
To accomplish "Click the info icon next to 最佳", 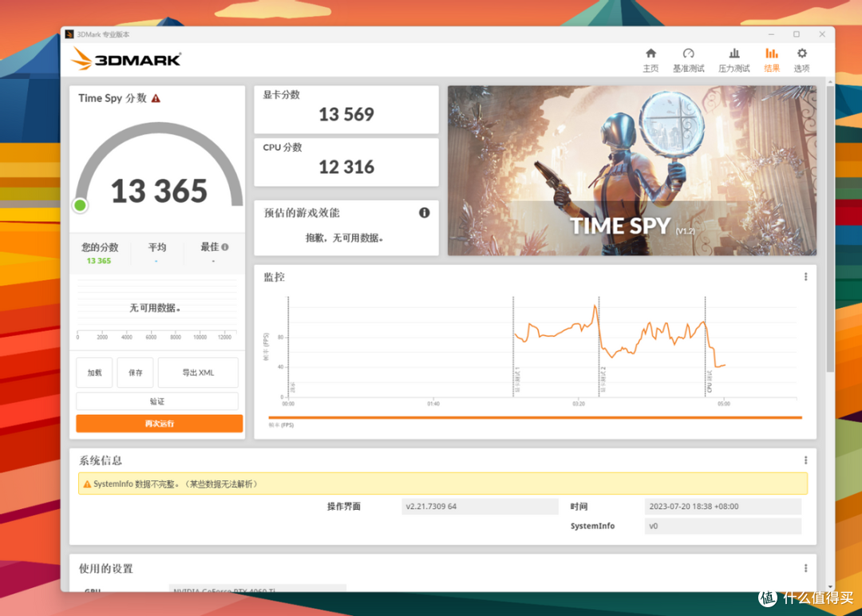I will point(225,247).
